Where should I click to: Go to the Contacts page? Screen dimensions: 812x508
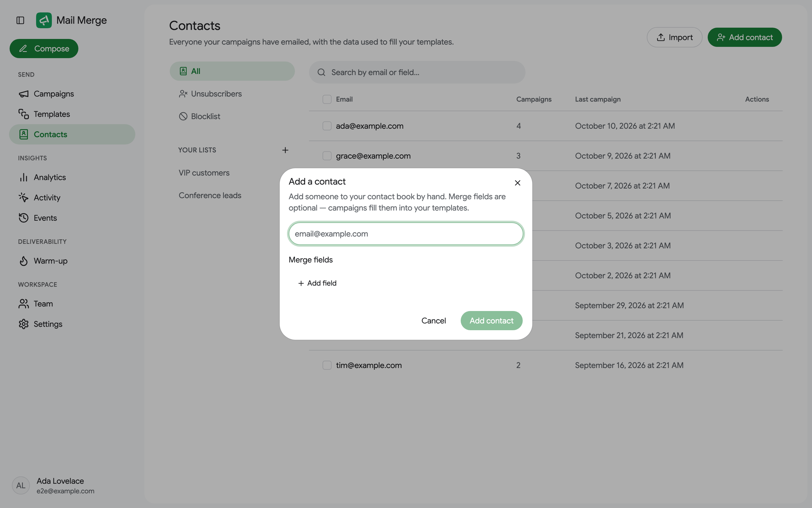[72, 134]
